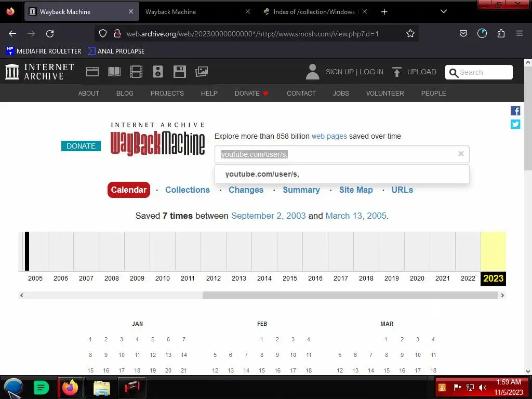The image size is (532, 399).
Task: Select the youtube.com/user/s, autocomplete suggestion
Action: coord(342,174)
